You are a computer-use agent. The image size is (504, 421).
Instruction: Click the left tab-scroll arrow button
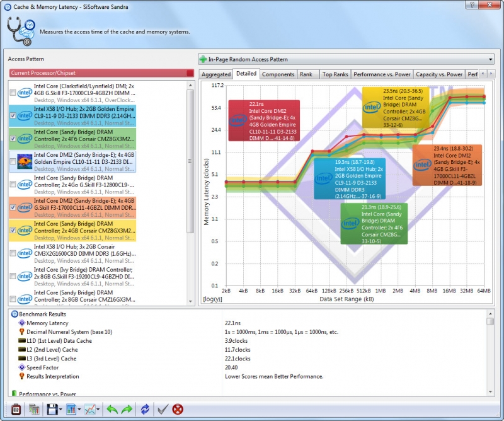click(483, 74)
